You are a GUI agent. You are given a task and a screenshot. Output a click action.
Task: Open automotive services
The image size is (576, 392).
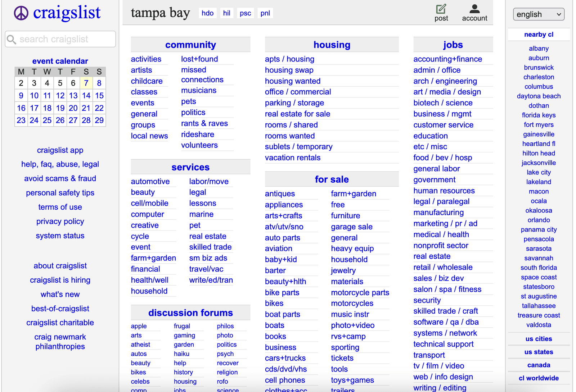150,182
